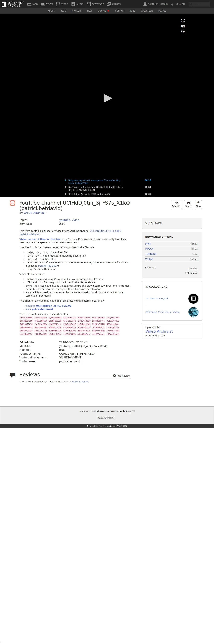Enter fullscreen video mode

(x=183, y=20)
